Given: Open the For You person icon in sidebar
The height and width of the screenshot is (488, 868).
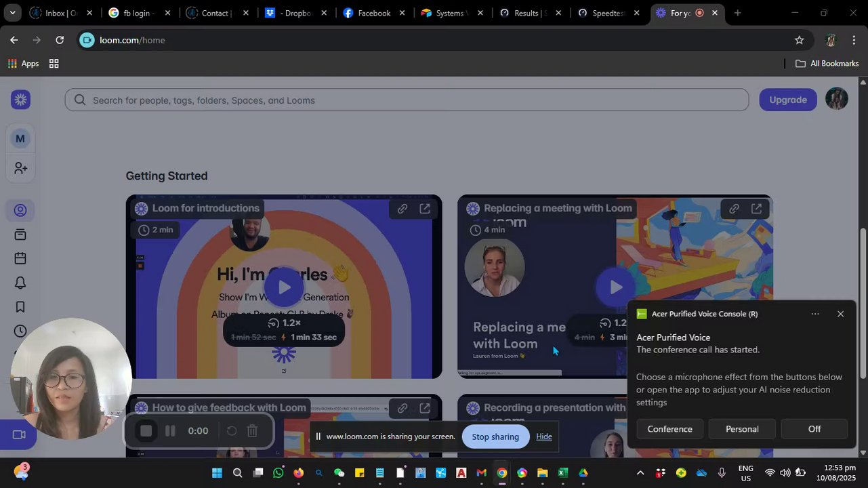Looking at the screenshot, I should click(20, 211).
